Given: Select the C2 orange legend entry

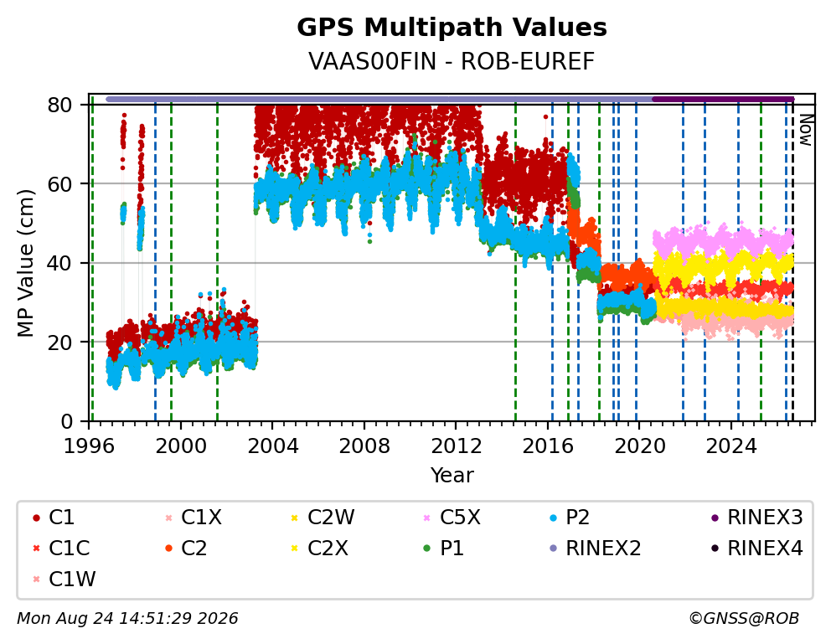Looking at the screenshot, I should pyautogui.click(x=185, y=549).
